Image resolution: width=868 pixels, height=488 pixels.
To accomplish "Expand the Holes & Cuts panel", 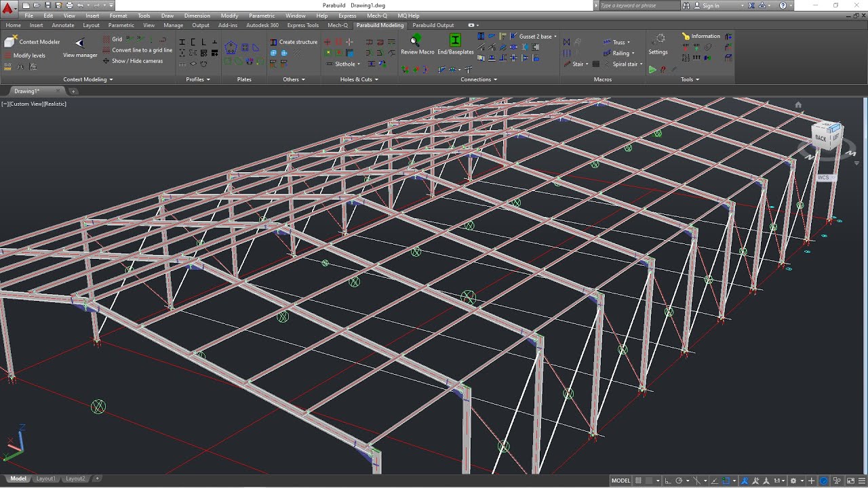I will [359, 79].
